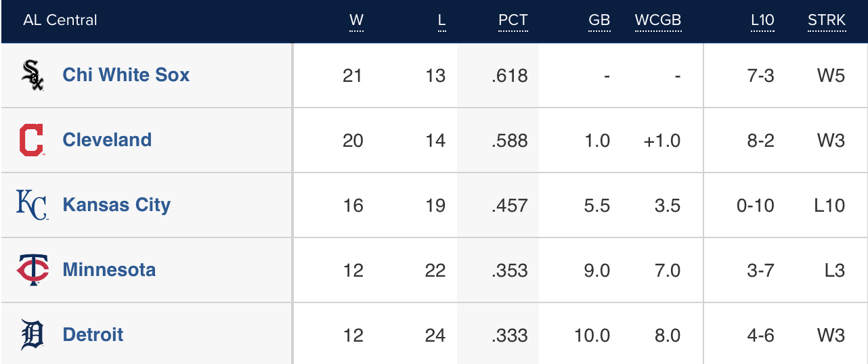Click the L10 column header
This screenshot has width=868, height=364.
pyautogui.click(x=762, y=20)
